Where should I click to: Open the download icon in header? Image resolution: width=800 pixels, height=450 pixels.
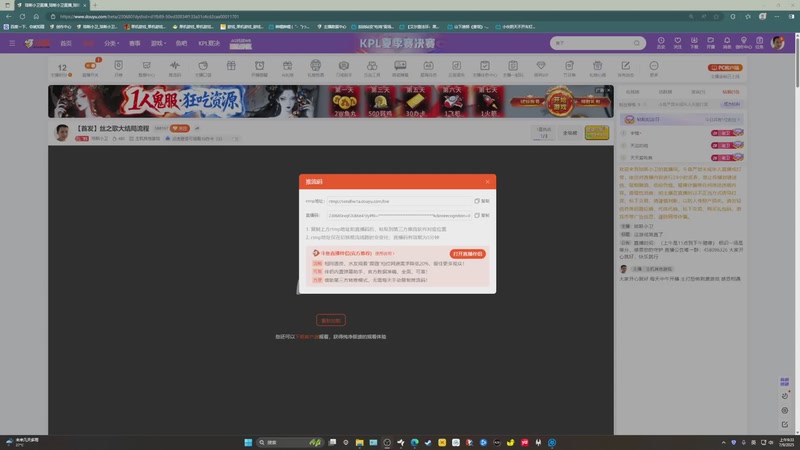[694, 42]
